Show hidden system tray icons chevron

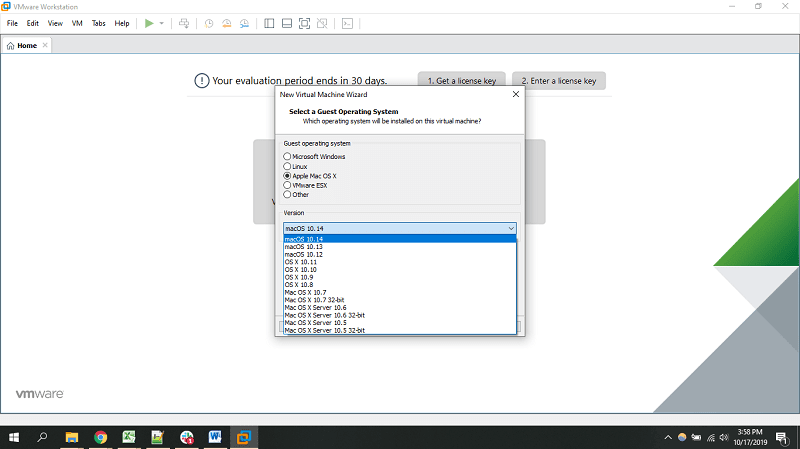click(x=668, y=437)
